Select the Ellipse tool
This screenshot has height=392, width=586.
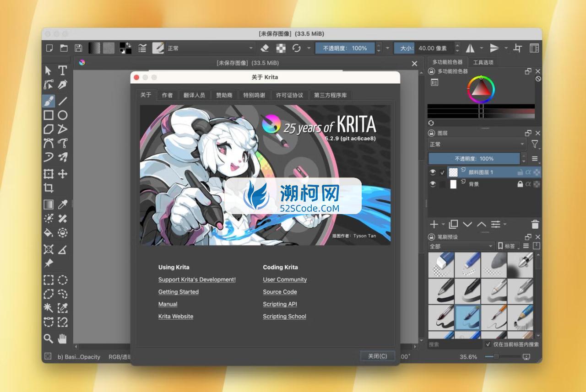click(63, 115)
